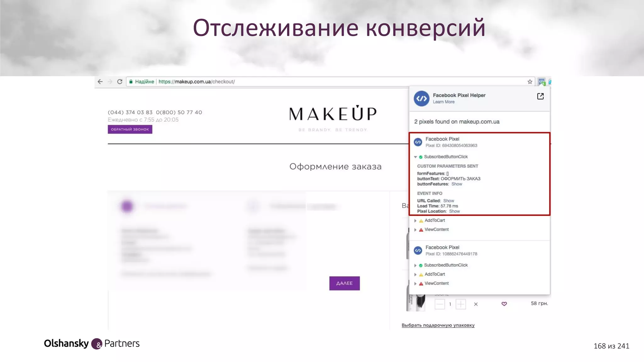The height and width of the screenshot is (362, 644).
Task: Click the browser forward arrow
Action: [x=110, y=82]
